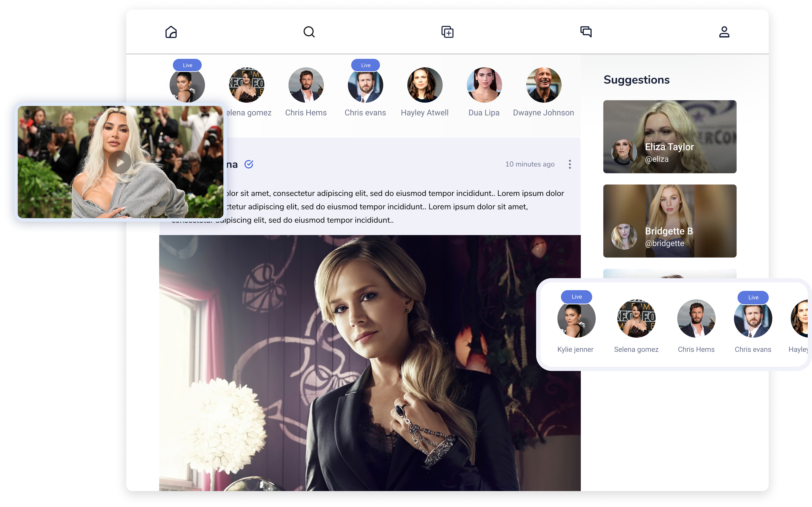Click the @bridgette handle link
This screenshot has height=507, width=812.
coord(664,243)
